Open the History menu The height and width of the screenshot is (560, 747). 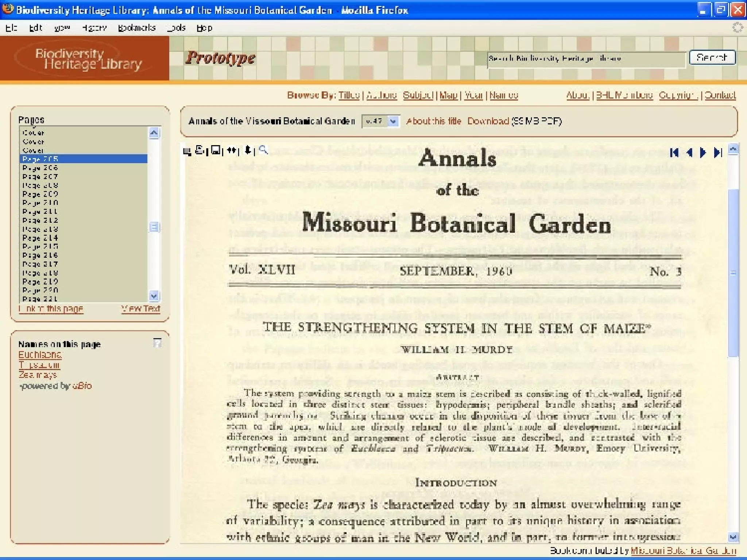94,28
